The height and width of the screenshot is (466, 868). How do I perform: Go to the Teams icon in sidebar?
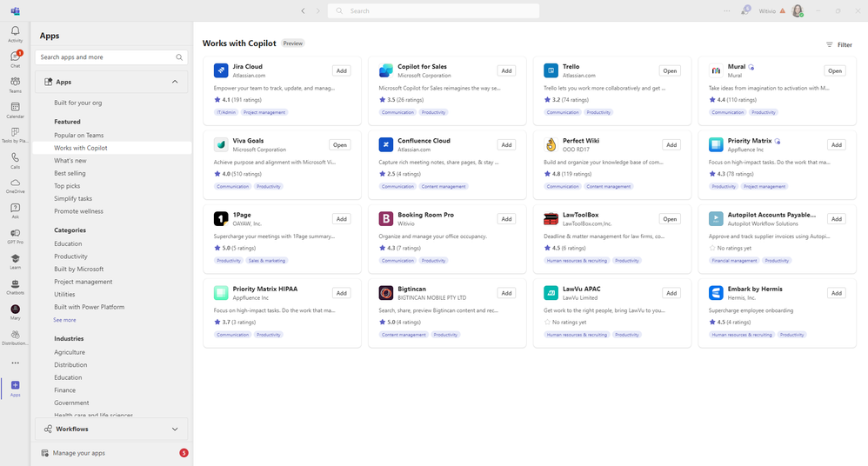15,84
